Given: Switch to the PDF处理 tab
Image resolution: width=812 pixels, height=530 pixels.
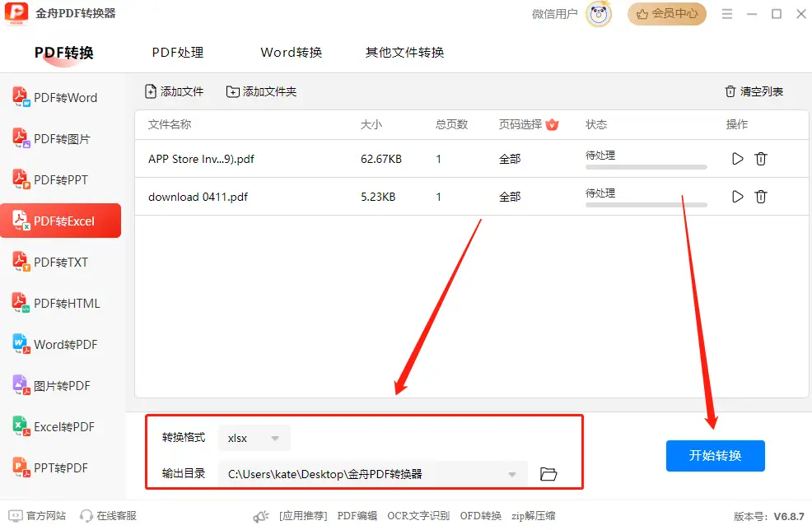Looking at the screenshot, I should click(x=176, y=52).
